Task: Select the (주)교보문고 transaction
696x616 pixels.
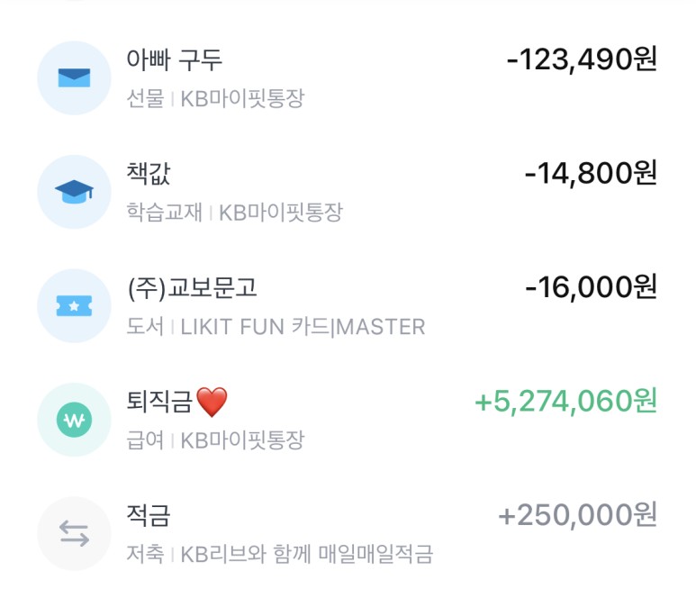Action: point(193,288)
